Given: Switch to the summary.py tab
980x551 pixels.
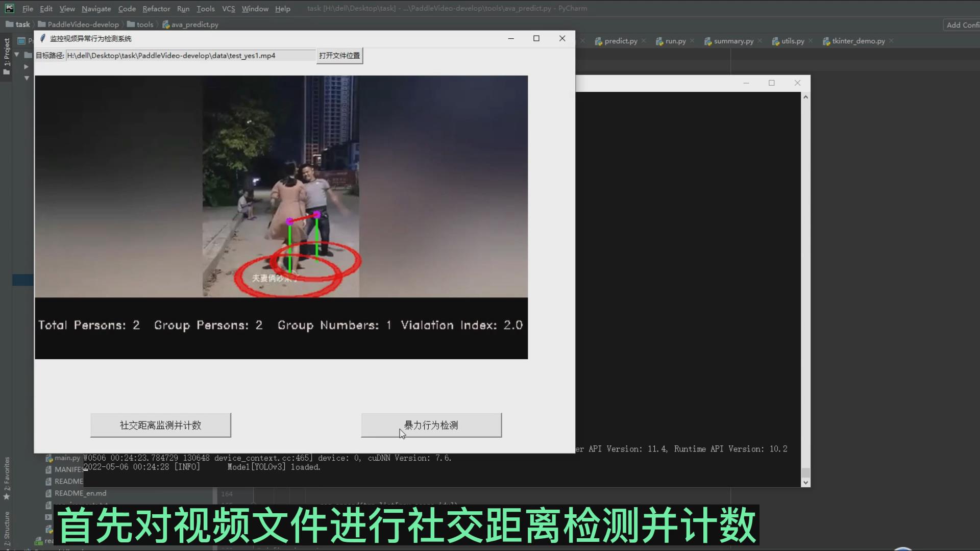Looking at the screenshot, I should pos(733,41).
